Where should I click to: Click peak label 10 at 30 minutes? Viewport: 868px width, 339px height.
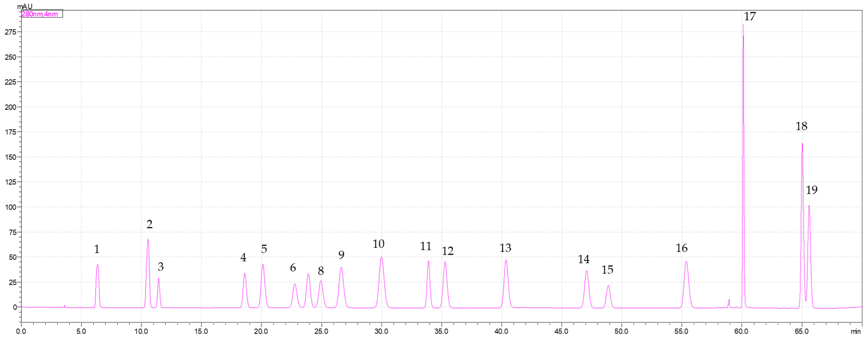(x=378, y=244)
